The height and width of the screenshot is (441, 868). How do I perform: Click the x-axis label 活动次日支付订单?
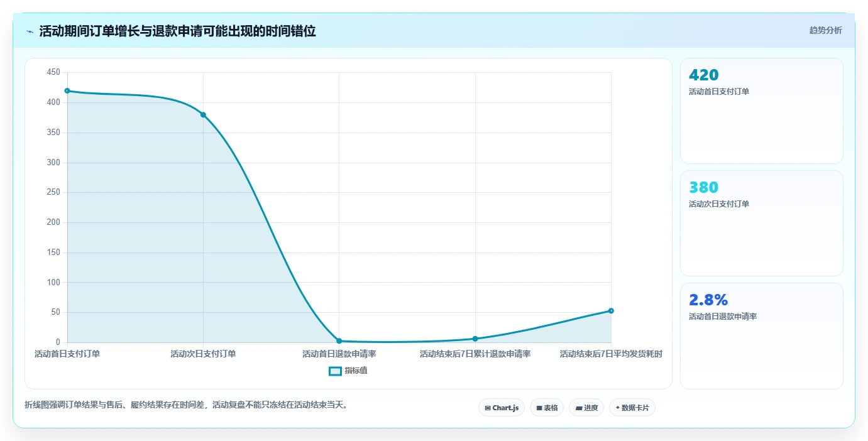(x=203, y=354)
